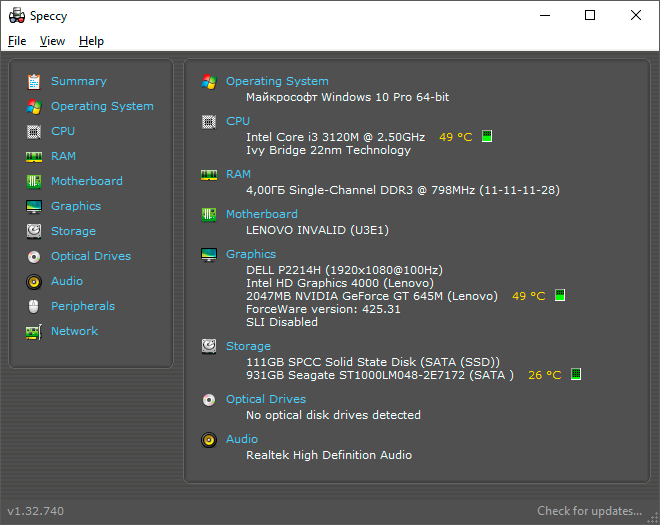
Task: Click the Optical Drives heading link in summary
Action: 266,399
